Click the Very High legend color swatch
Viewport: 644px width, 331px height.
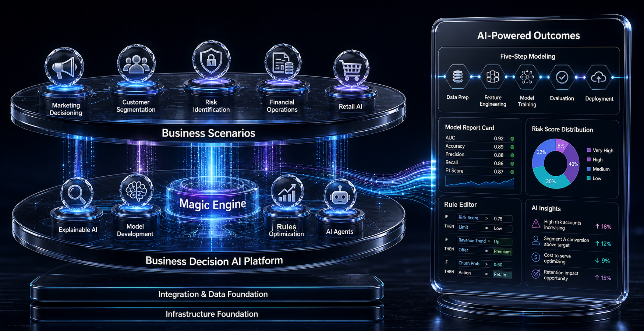click(x=589, y=150)
